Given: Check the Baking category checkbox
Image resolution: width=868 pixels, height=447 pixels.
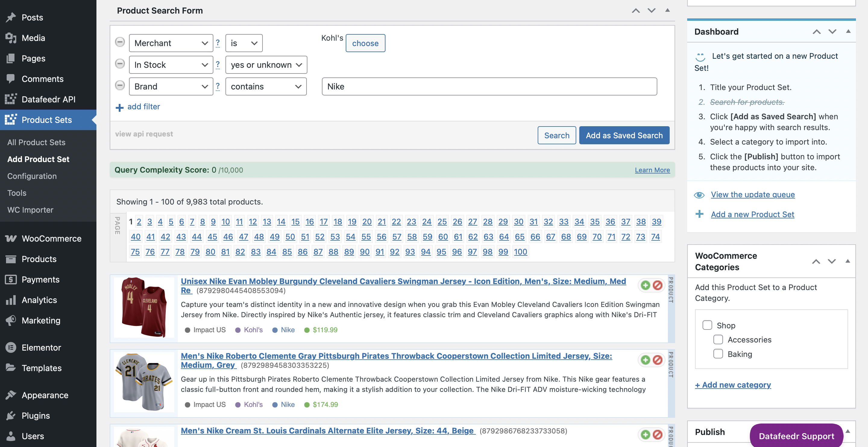Looking at the screenshot, I should (718, 354).
